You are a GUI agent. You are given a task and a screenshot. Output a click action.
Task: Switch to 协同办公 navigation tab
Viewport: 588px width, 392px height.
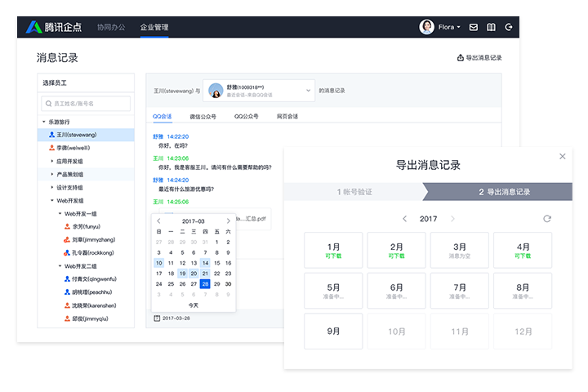pos(111,27)
